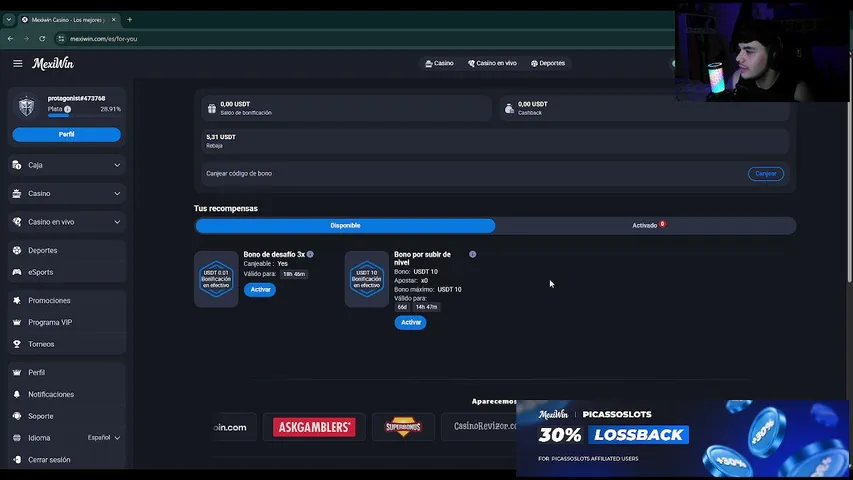
Task: Click the Torneos trophy icon
Action: click(x=17, y=344)
